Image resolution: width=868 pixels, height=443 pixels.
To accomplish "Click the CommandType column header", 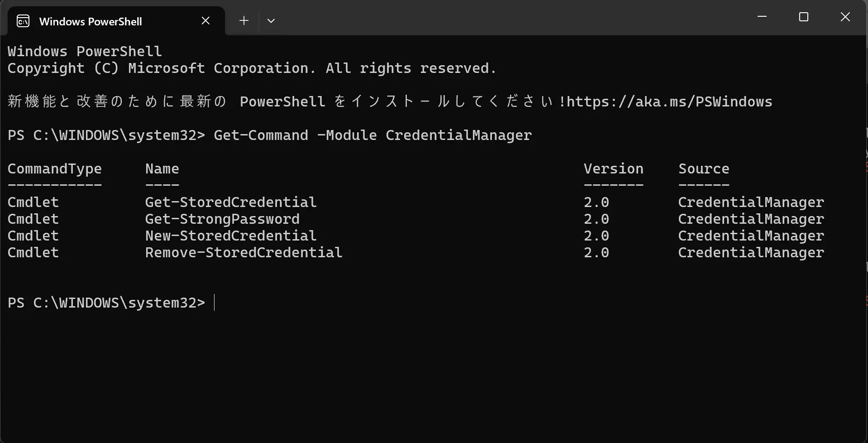I will (x=55, y=169).
